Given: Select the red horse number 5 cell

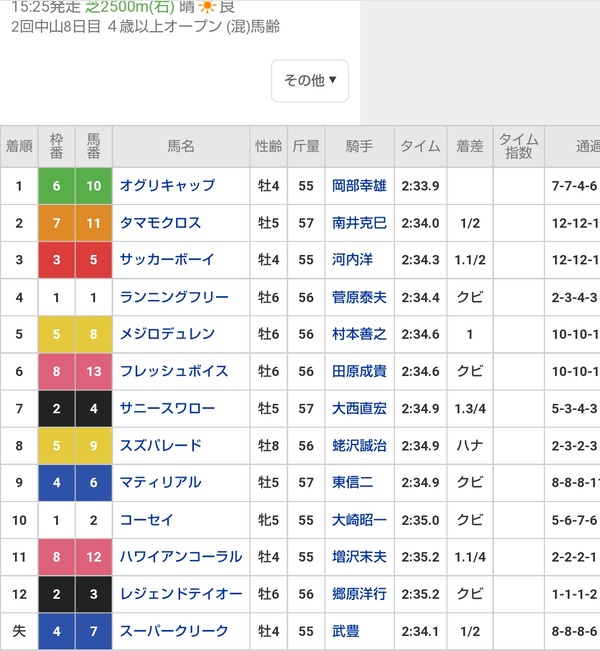Looking at the screenshot, I should coord(93,260).
